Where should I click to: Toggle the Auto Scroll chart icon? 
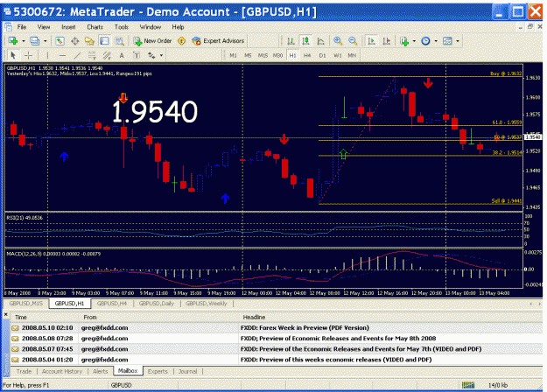tap(372, 41)
